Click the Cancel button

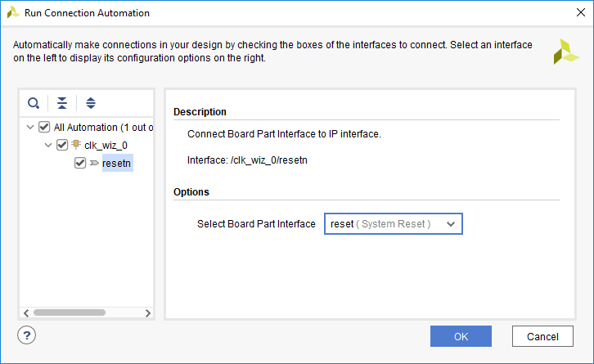(542, 336)
